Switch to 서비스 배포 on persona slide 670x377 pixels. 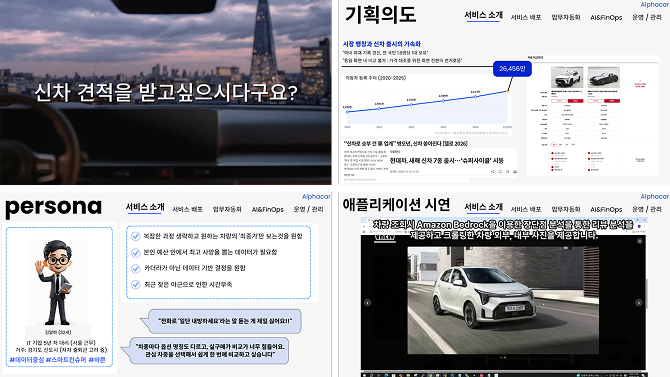click(x=187, y=209)
